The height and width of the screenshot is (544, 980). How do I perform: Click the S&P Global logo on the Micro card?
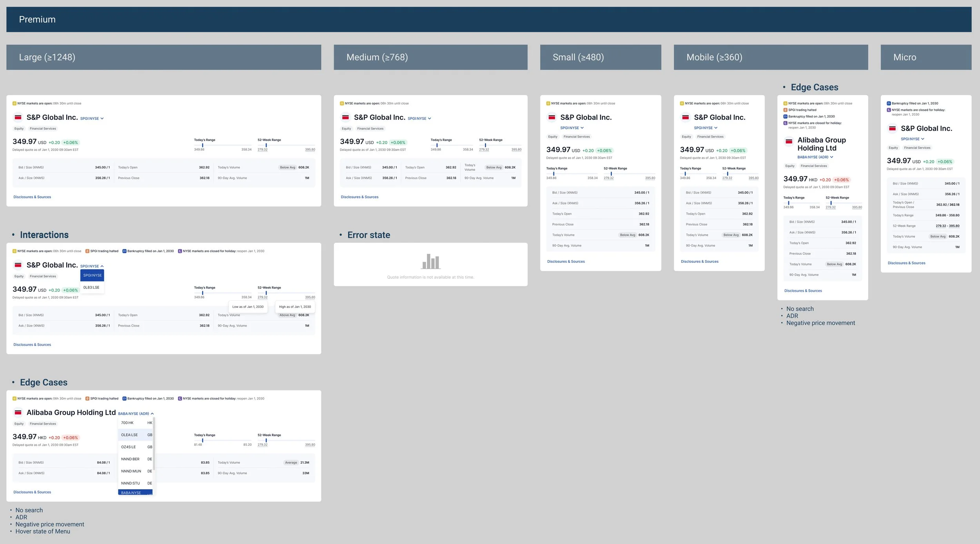coord(893,128)
